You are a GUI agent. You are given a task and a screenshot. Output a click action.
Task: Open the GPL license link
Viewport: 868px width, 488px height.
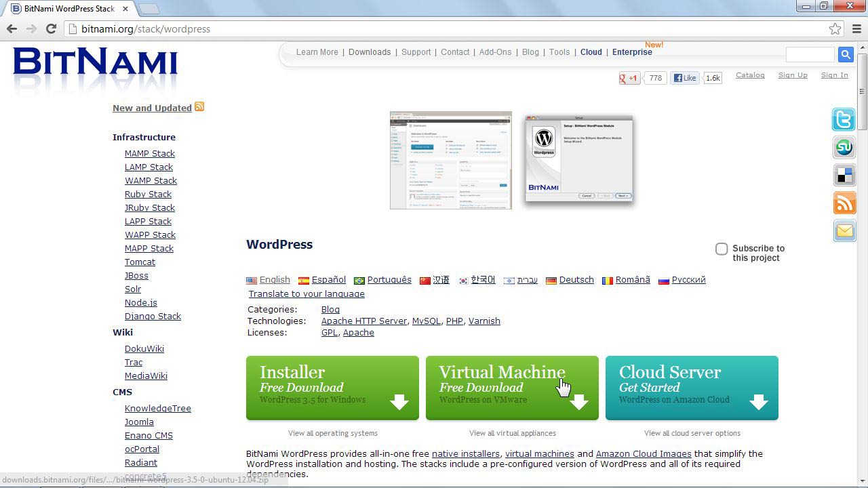pyautogui.click(x=329, y=333)
